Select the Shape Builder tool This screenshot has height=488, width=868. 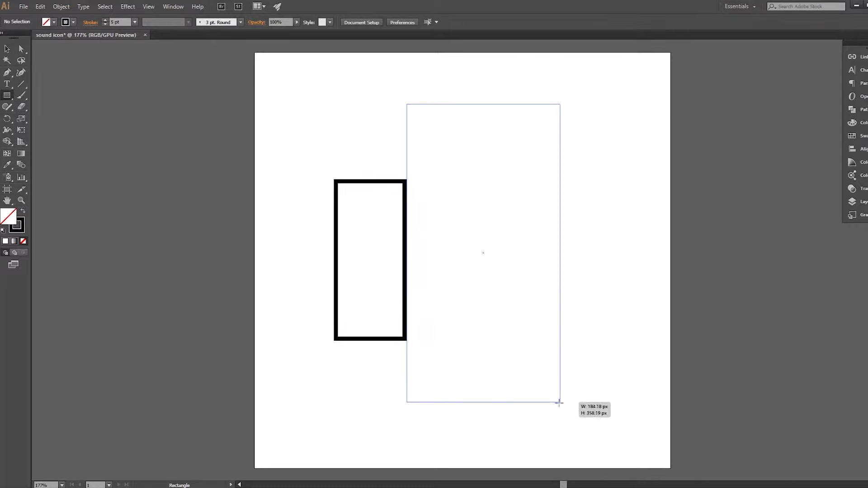click(x=7, y=142)
